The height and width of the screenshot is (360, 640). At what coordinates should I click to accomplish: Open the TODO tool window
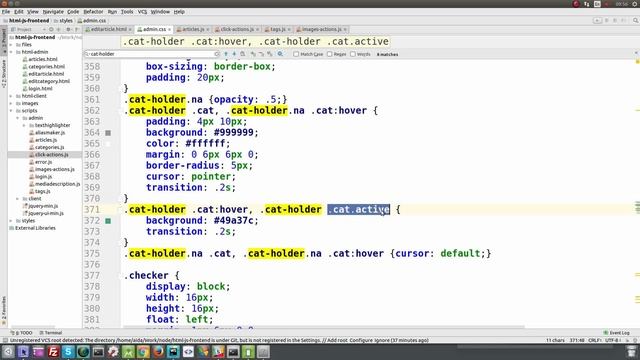tap(23, 333)
